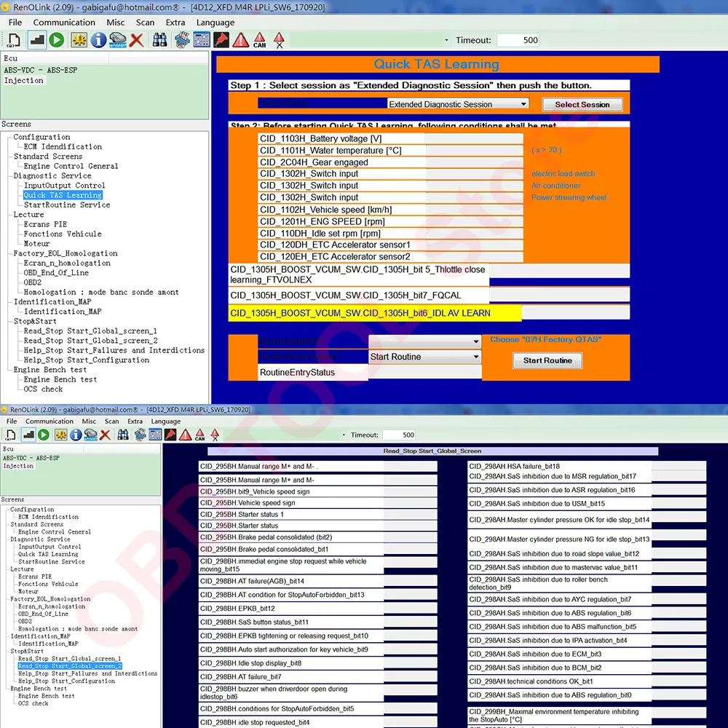Viewport: 728px width, 728px height.
Task: Click the green play icon in the Quick TAS Learning window
Action: [x=57, y=40]
